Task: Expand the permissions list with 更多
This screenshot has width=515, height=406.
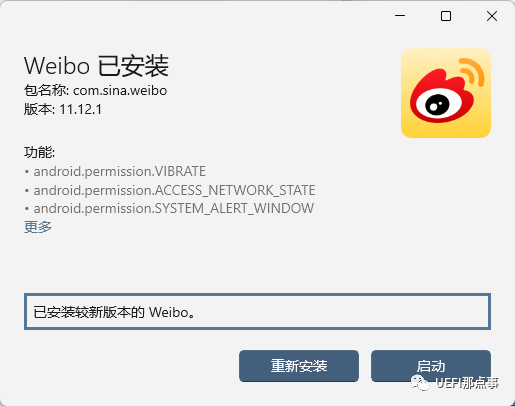Action: (38, 227)
